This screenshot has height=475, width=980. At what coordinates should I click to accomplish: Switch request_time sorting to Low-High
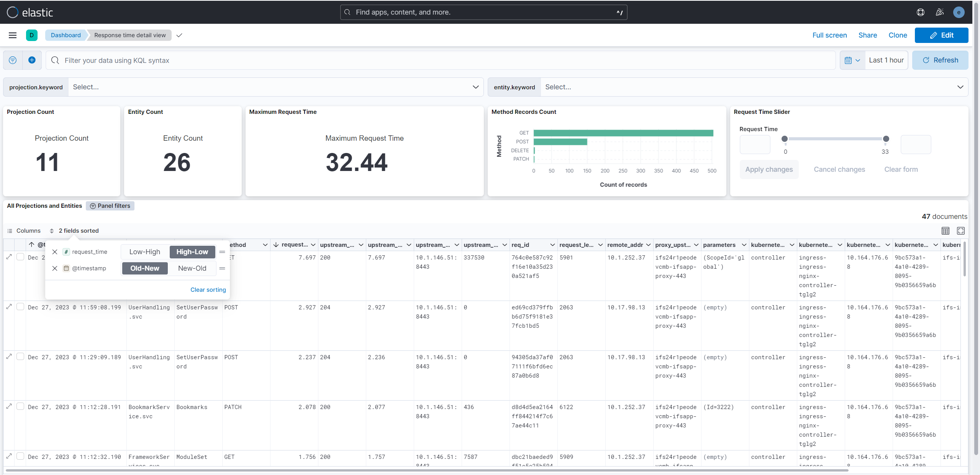tap(144, 251)
